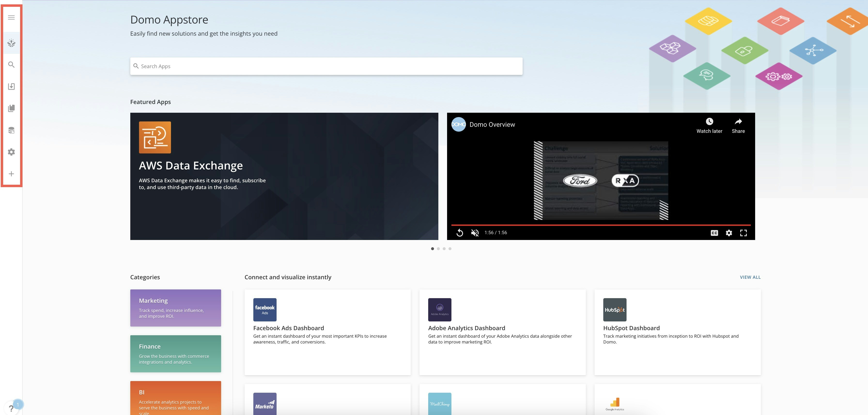Click the Search Apps input field
Viewport: 868px width, 415px height.
click(x=326, y=66)
